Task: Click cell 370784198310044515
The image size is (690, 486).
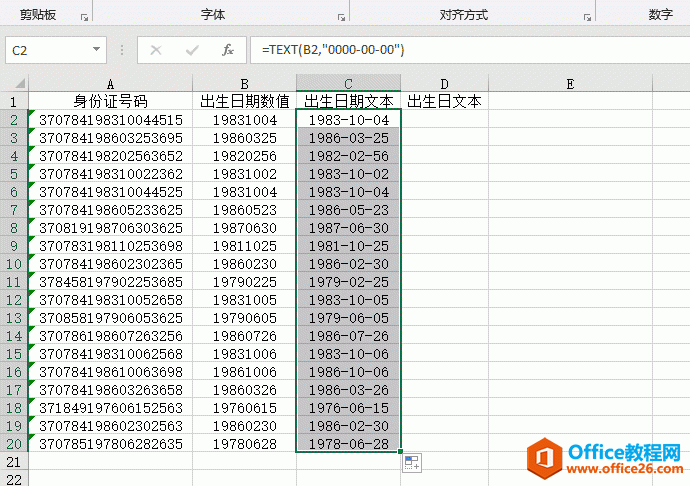Action: tap(110, 119)
